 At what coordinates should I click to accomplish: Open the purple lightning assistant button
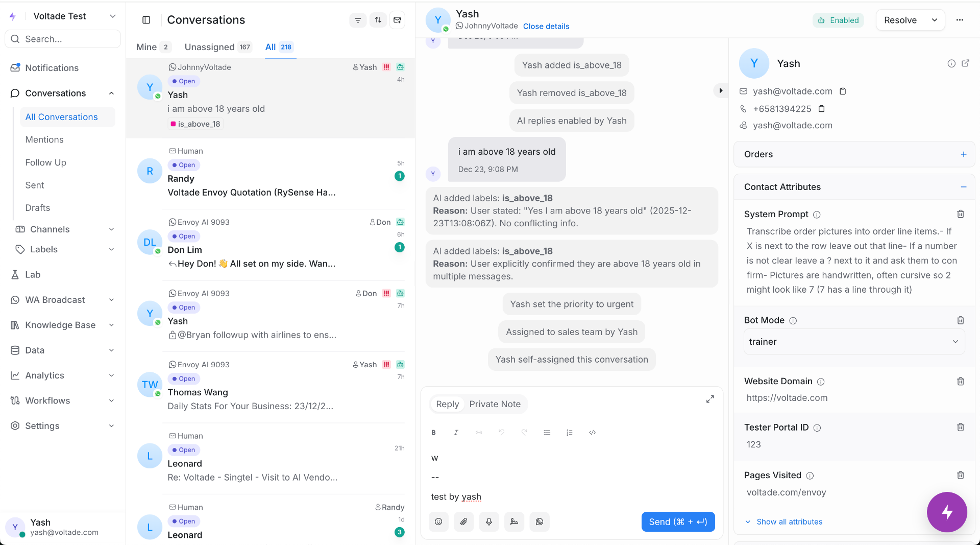tap(947, 512)
